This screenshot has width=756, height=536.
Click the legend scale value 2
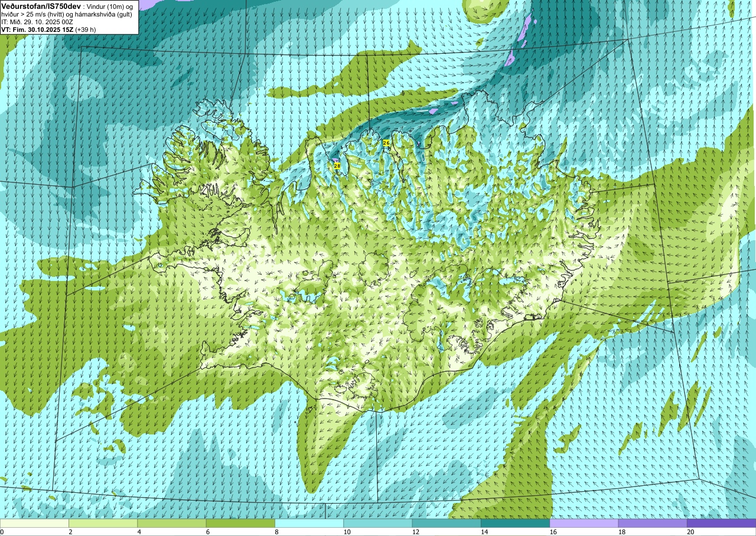click(x=70, y=532)
